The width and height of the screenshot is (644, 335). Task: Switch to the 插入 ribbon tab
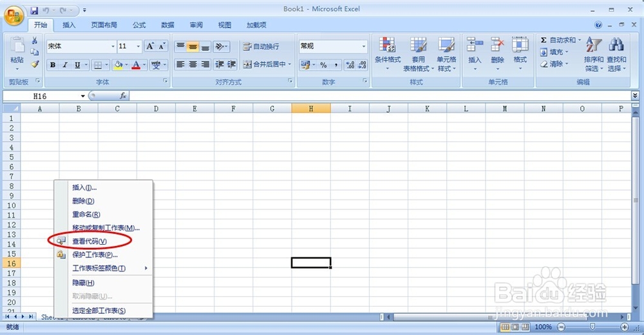point(69,25)
